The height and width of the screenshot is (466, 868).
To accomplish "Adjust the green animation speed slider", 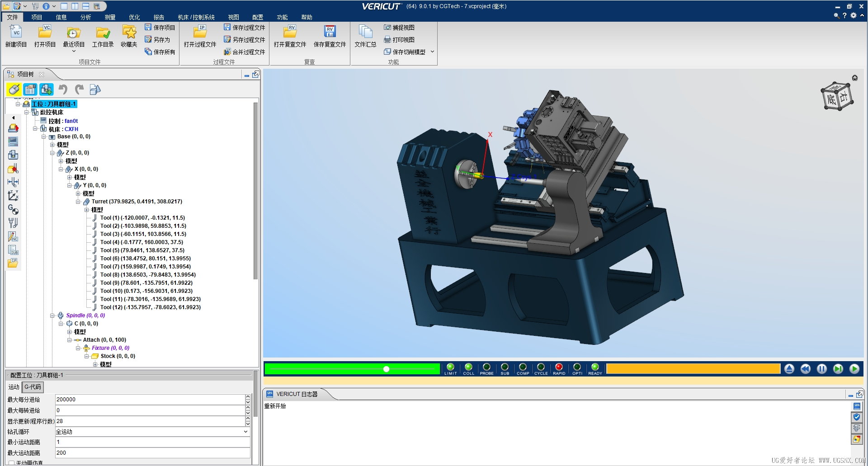I will [386, 369].
